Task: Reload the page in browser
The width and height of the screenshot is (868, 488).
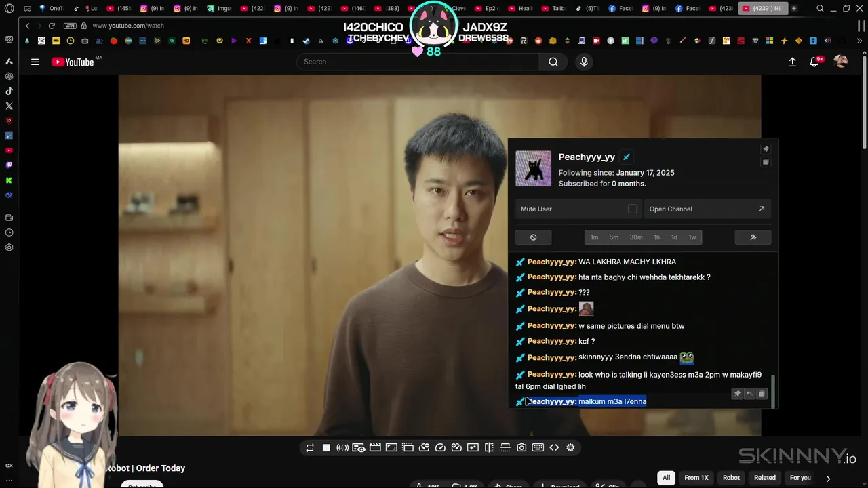Action: [x=52, y=26]
